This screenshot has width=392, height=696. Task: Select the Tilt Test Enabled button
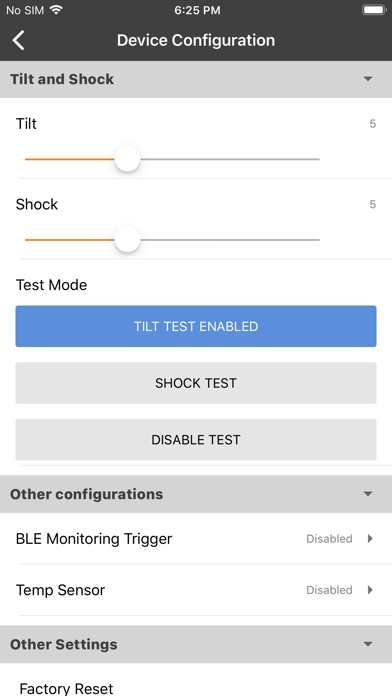[196, 326]
